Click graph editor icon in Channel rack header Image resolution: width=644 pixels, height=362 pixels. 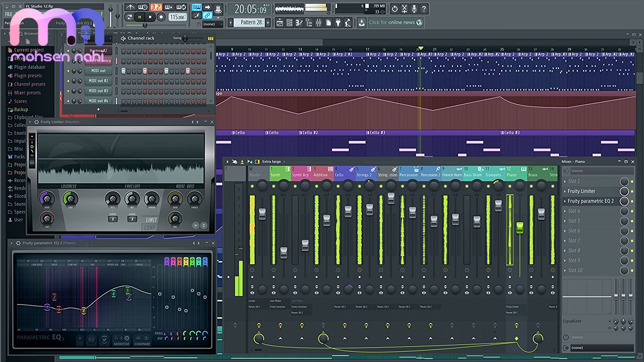pos(210,38)
